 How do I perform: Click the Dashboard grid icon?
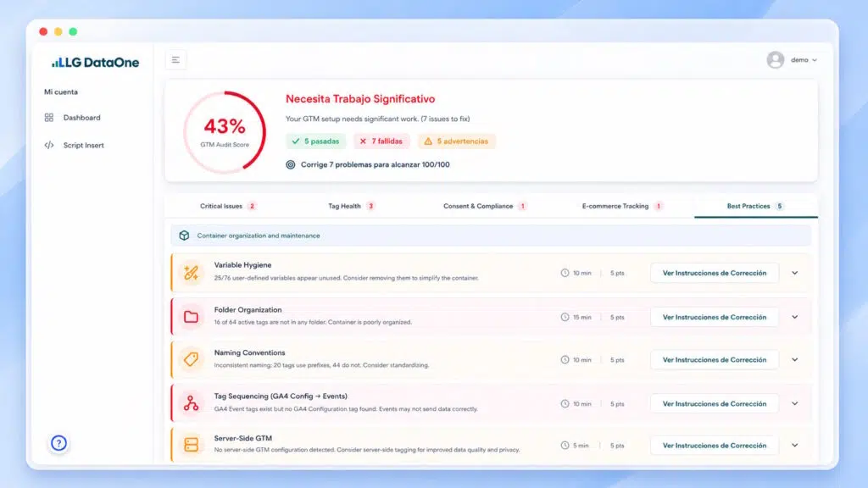point(48,117)
